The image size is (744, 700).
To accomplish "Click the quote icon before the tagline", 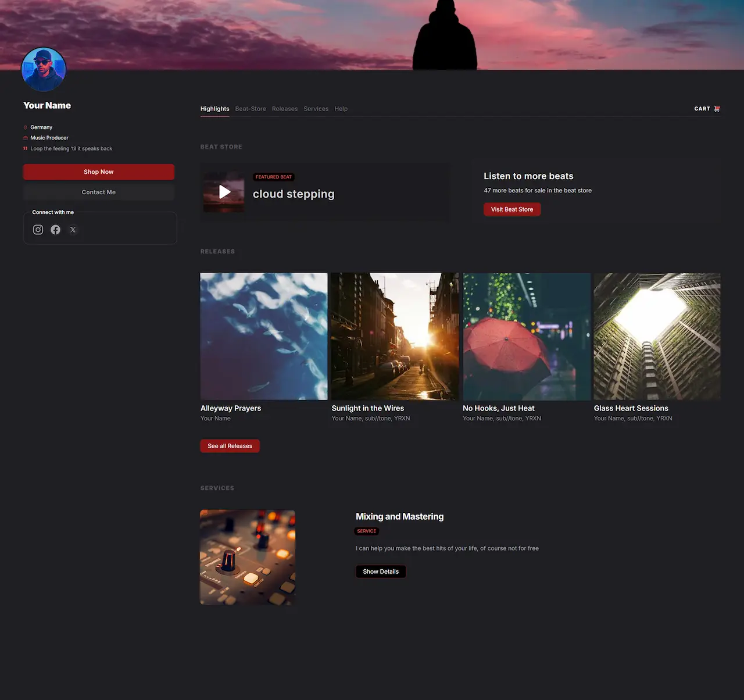I will tap(25, 148).
